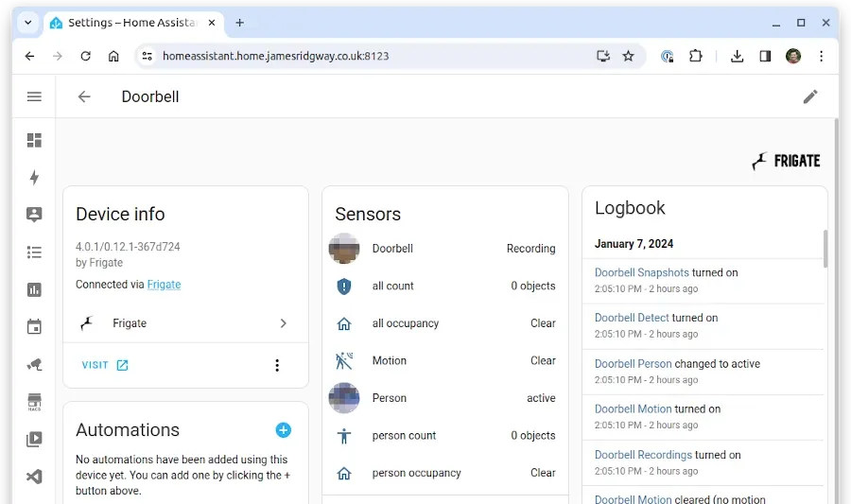View site information icon in address bar
Viewport: 851px width, 504px height.
pos(148,56)
